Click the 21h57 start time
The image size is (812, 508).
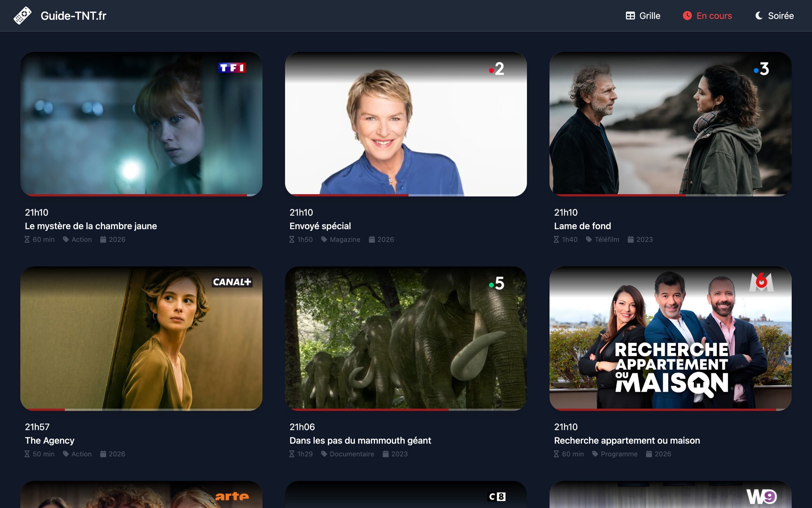pos(37,427)
